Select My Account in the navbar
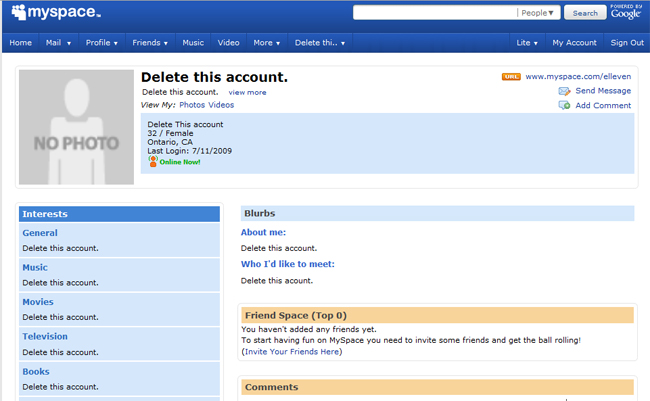This screenshot has width=650, height=401. tap(574, 43)
